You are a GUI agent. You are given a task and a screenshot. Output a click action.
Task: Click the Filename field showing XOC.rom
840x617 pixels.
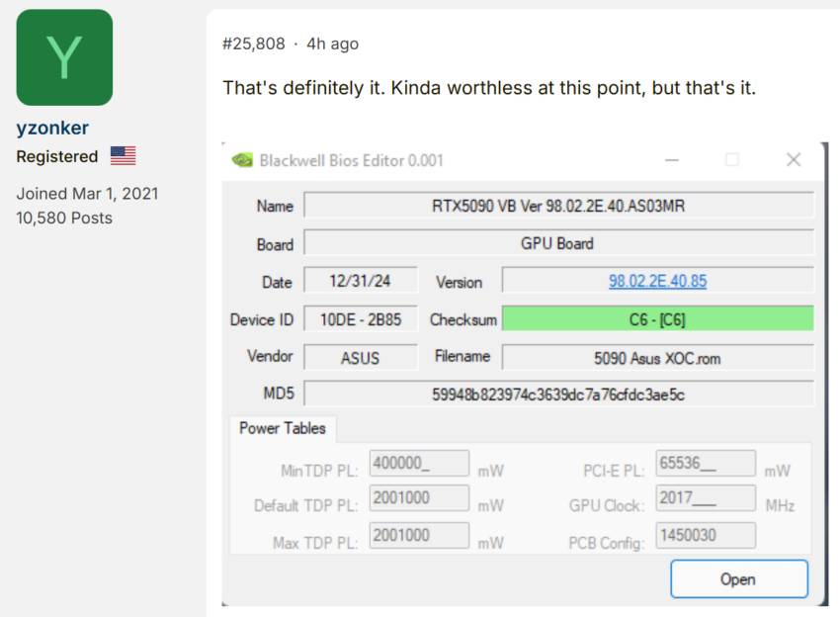coord(657,357)
